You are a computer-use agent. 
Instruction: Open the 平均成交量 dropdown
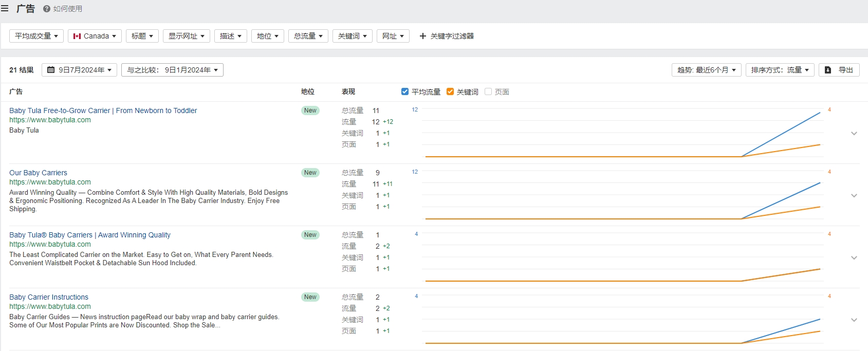pos(36,36)
